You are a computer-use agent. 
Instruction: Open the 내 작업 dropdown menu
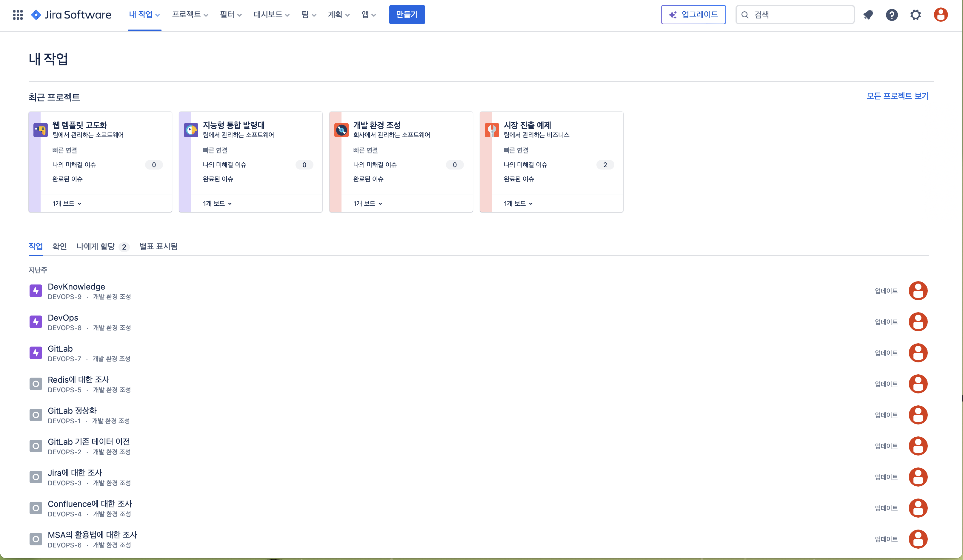[144, 15]
